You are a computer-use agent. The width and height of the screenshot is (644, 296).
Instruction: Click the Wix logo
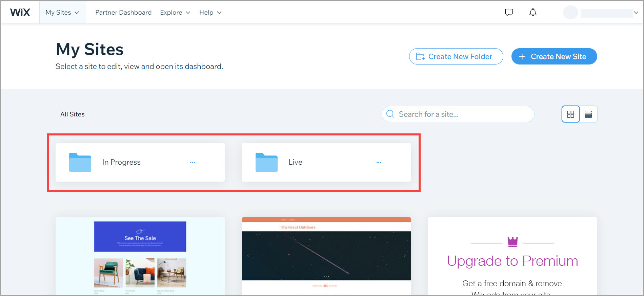pos(20,13)
